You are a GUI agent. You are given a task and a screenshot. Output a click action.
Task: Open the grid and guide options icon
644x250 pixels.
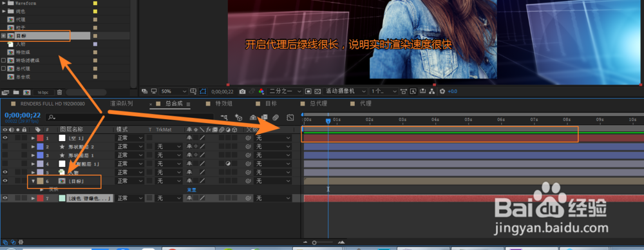pos(194,91)
